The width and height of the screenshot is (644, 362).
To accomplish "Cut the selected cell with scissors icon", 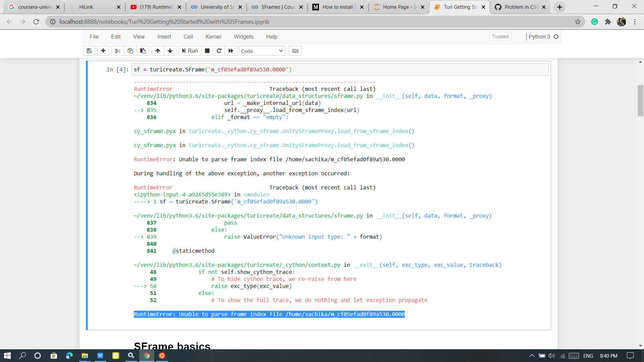I will coord(117,51).
